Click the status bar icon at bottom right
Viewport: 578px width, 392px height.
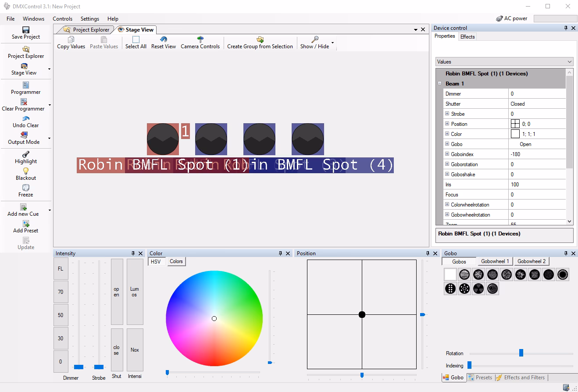click(567, 388)
